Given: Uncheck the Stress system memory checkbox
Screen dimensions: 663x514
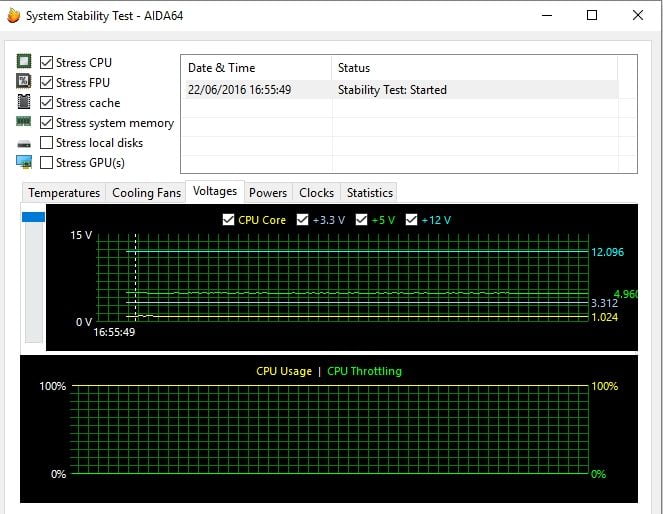Looking at the screenshot, I should (47, 123).
